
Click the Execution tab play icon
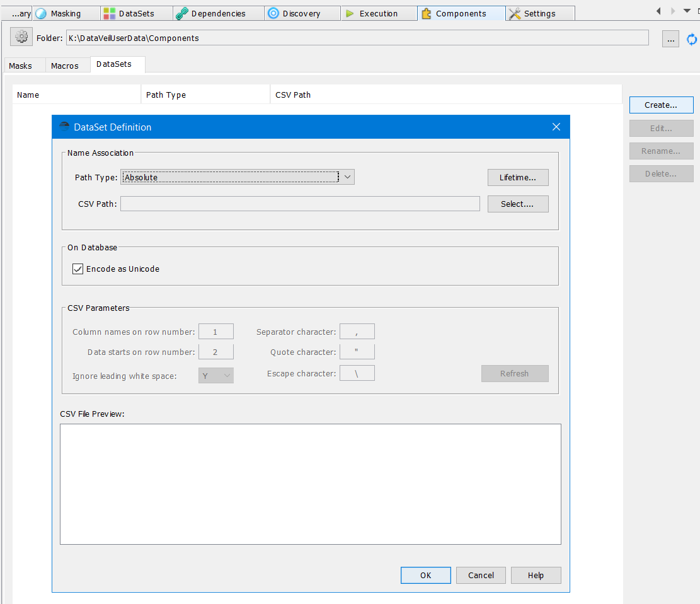coord(350,13)
